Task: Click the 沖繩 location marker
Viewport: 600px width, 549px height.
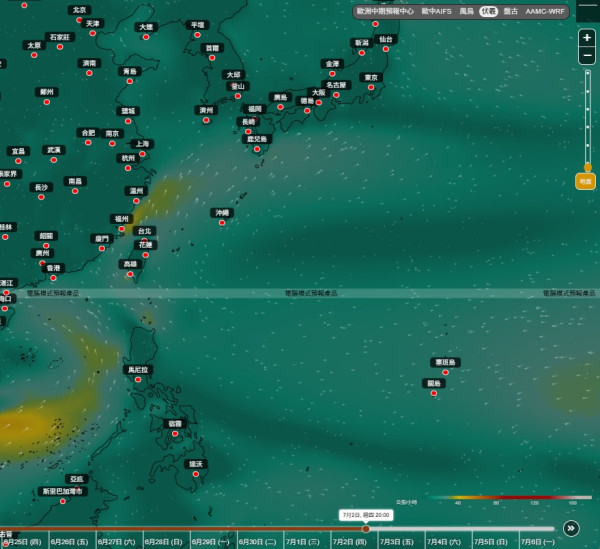Action: coord(222,223)
